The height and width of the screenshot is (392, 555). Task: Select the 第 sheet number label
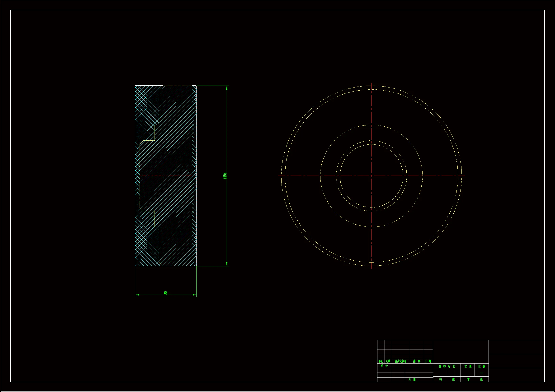(x=468, y=379)
